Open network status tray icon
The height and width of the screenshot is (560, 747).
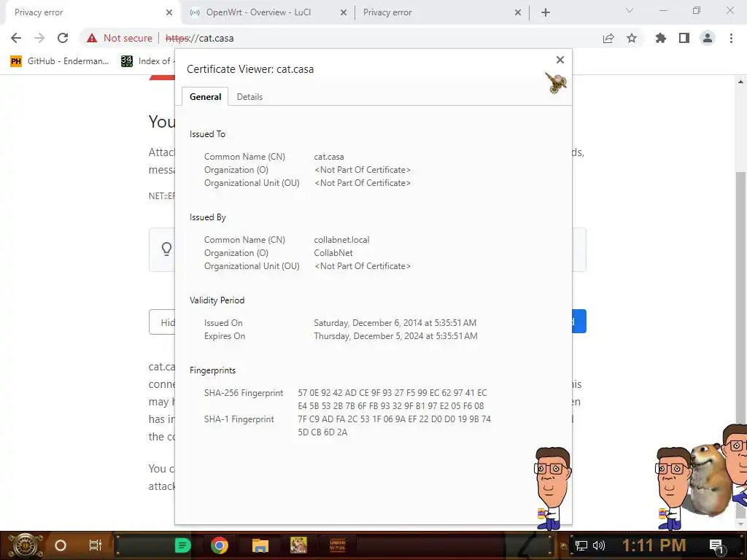[581, 545]
